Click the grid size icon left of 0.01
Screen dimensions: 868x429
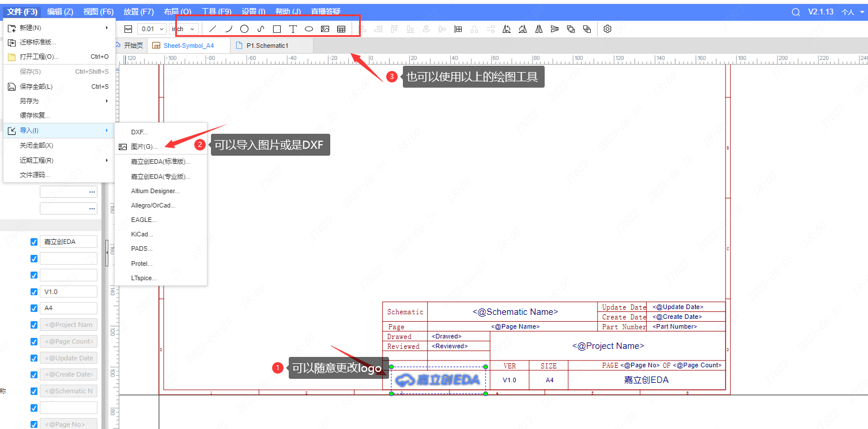tap(128, 29)
